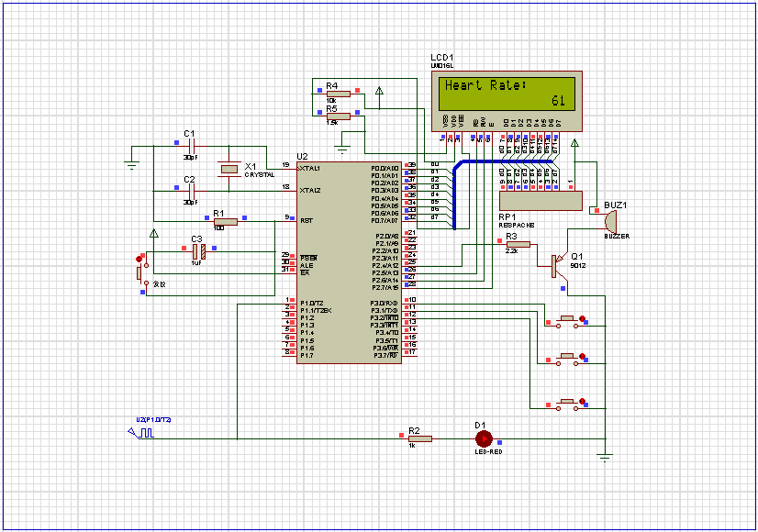Image resolution: width=758 pixels, height=532 pixels.
Task: Click the value 61 on the LCD
Action: pos(558,101)
